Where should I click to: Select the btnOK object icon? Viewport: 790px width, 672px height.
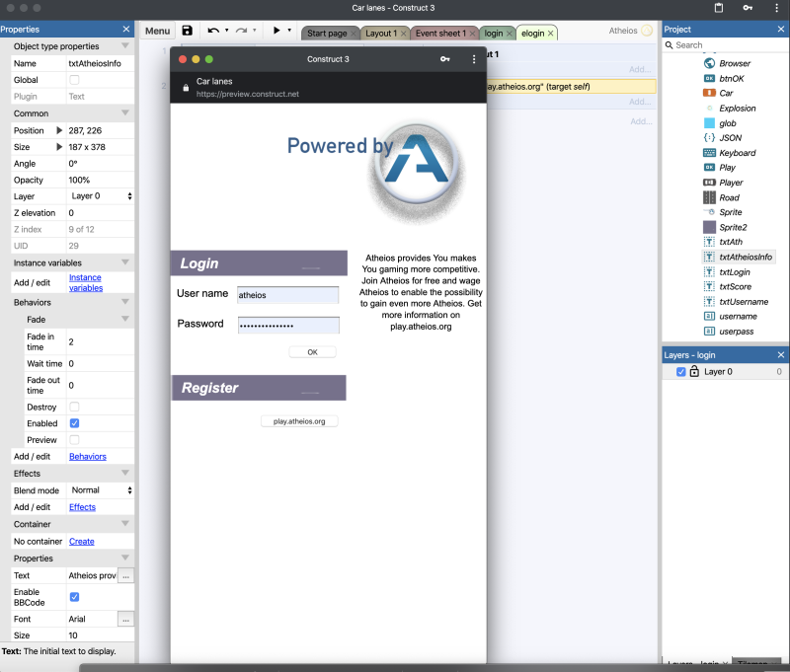[x=709, y=79]
